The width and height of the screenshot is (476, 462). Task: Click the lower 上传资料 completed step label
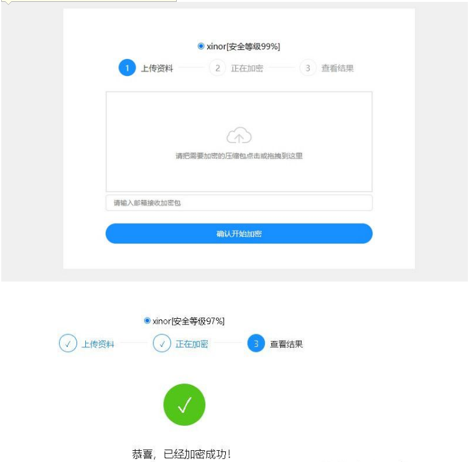click(98, 344)
